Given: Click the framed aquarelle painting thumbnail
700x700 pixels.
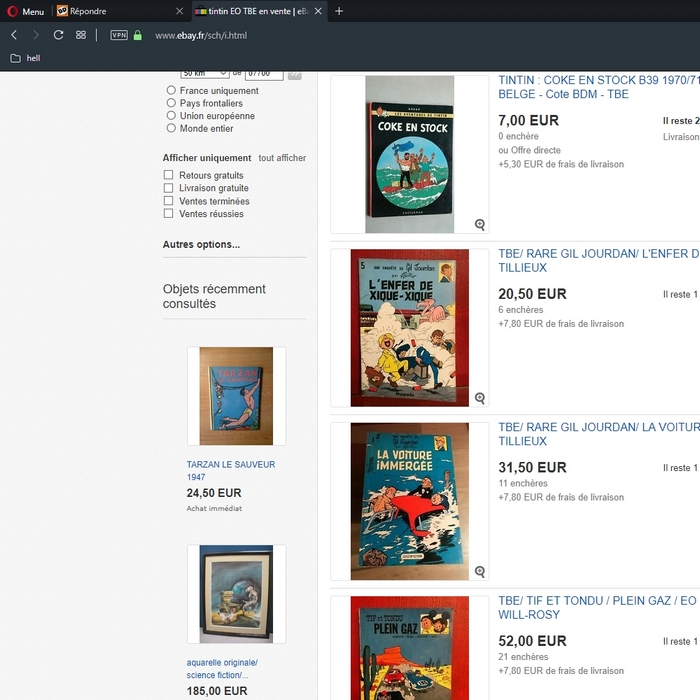Looking at the screenshot, I should tap(236, 594).
